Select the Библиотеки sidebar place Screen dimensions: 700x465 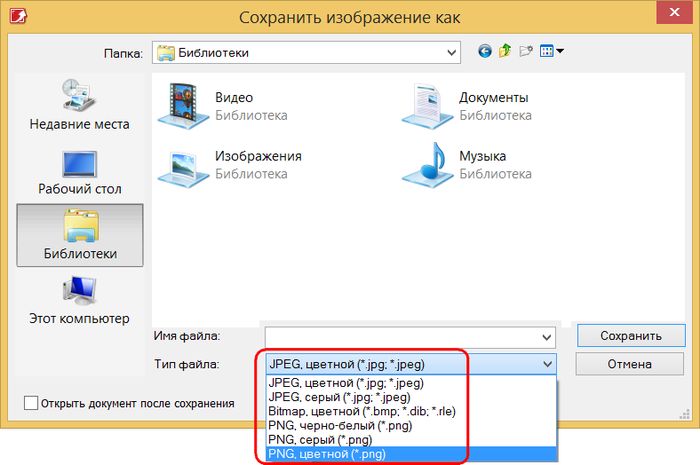80,235
